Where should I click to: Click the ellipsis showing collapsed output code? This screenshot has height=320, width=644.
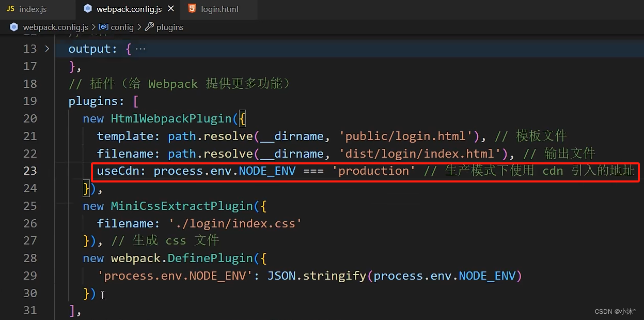pyautogui.click(x=140, y=48)
